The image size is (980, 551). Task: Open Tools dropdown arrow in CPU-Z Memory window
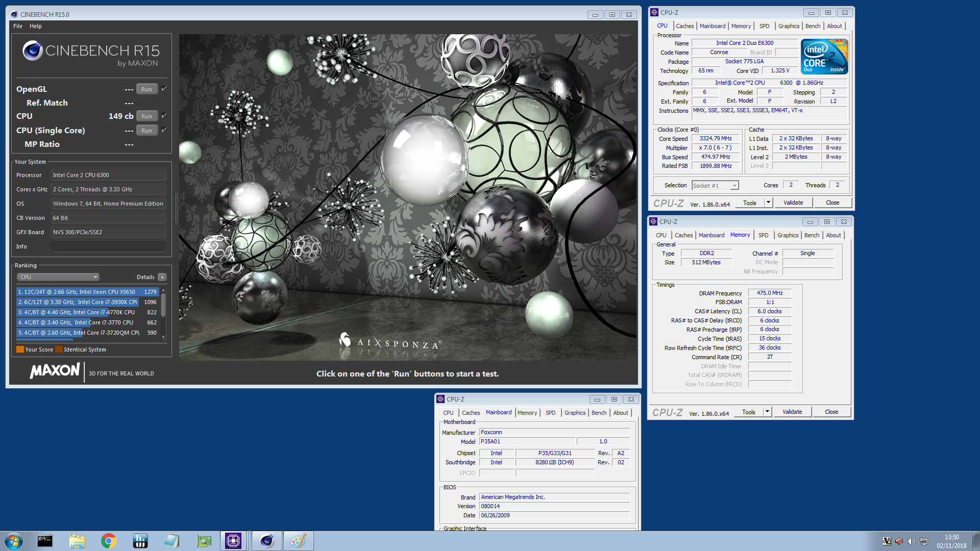[x=767, y=412]
